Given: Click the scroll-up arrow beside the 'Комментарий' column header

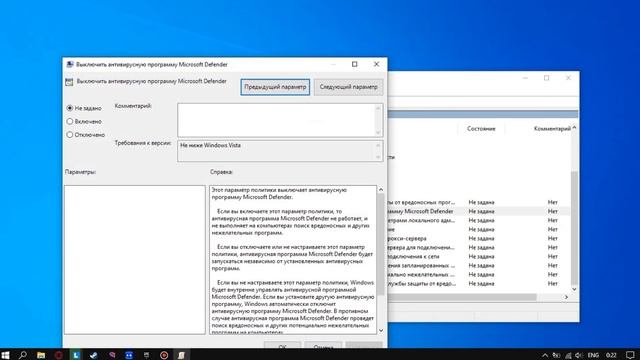Looking at the screenshot, I should [574, 128].
